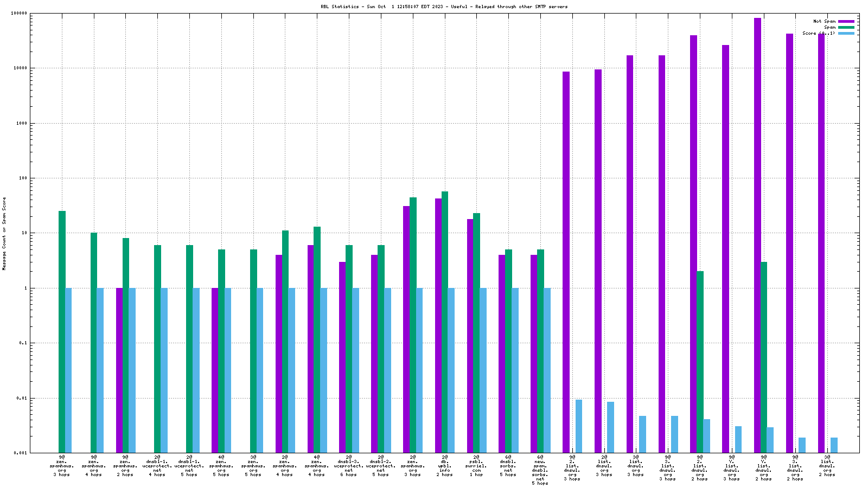This screenshot has width=868, height=488.
Task: Click the rightmost list.dnswl.org 2 hops label
Action: pos(827,466)
